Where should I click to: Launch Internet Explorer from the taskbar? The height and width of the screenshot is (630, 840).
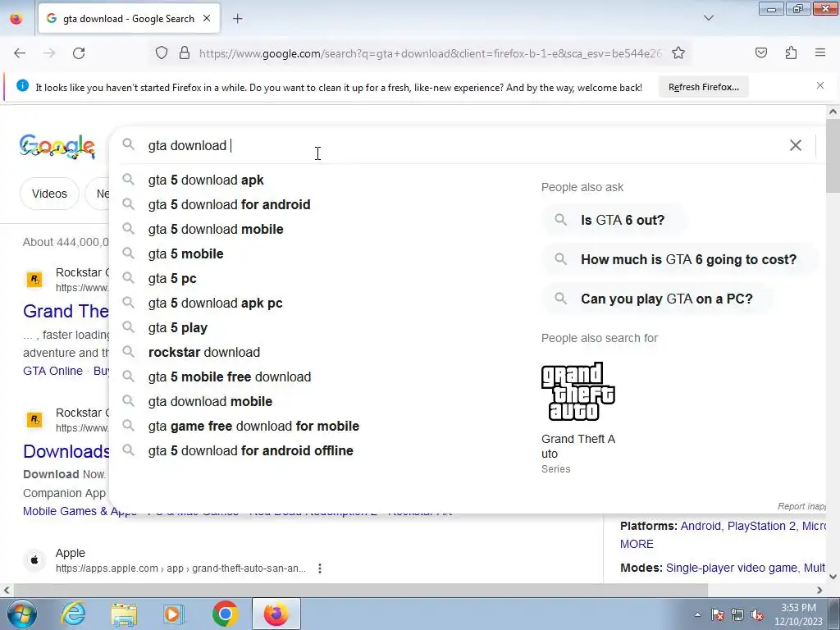73,614
